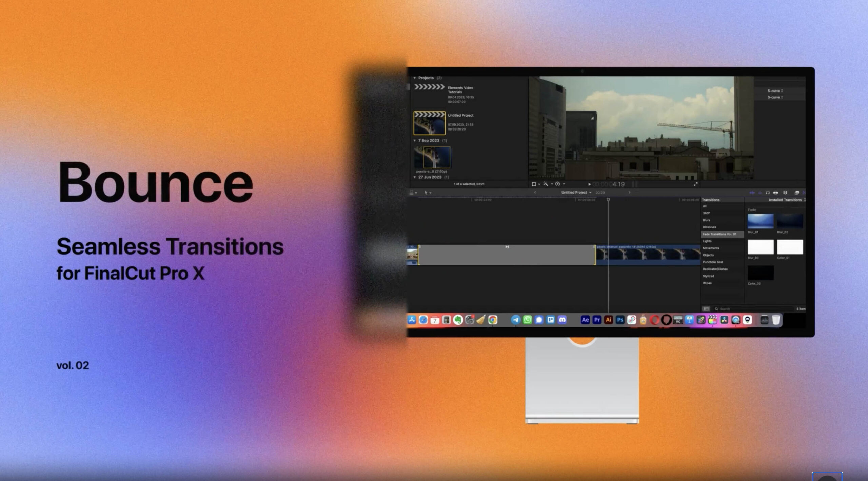Click the Blur_01 transition thumbnail
Image resolution: width=868 pixels, height=481 pixels.
coord(760,221)
